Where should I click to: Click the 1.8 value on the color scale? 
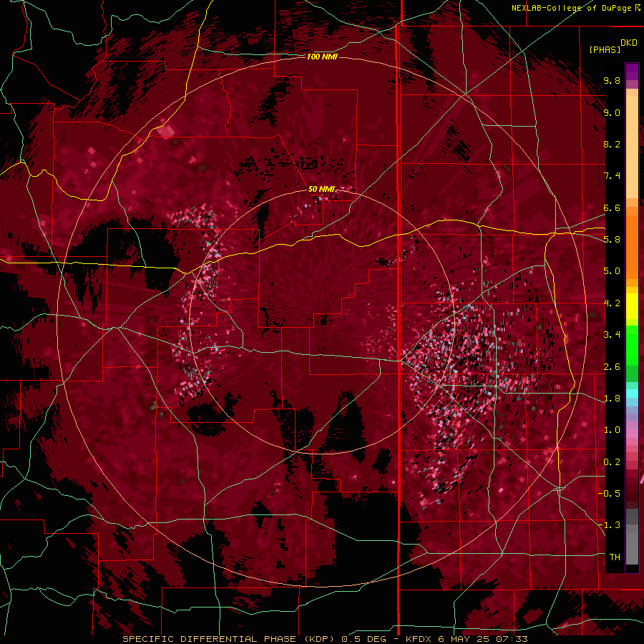coord(612,399)
